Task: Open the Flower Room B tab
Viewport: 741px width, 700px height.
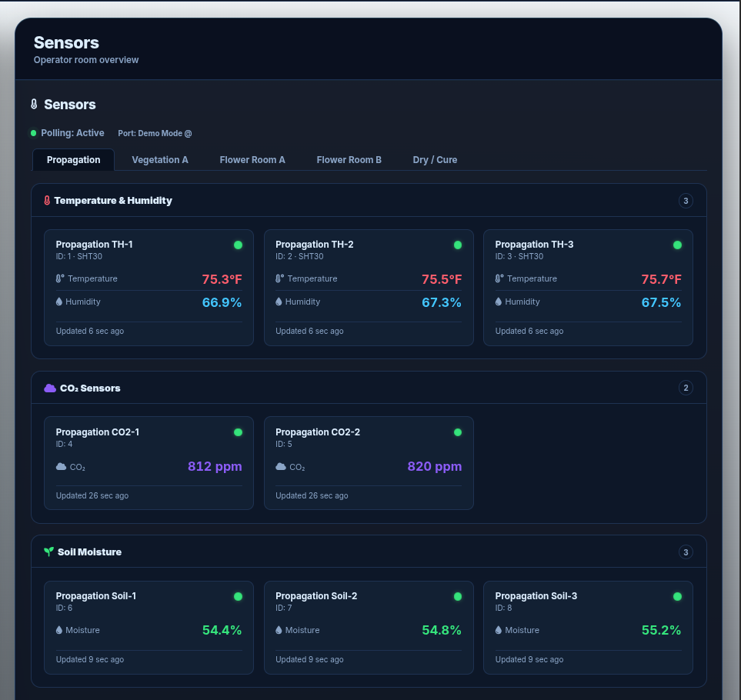Action: tap(349, 160)
